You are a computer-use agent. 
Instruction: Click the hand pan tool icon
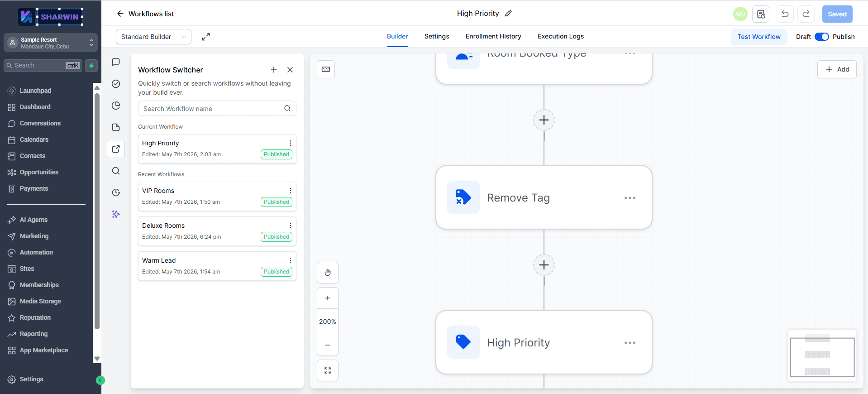328,273
